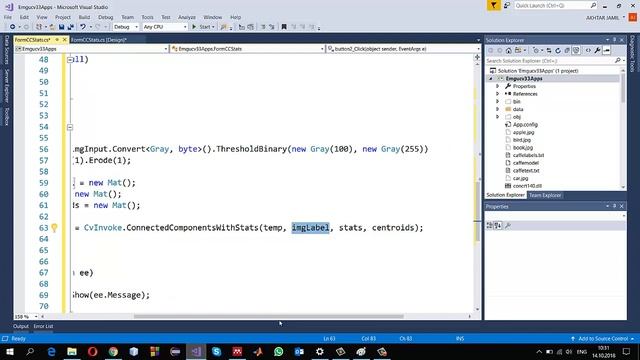640x360 pixels.
Task: Click Preview Selected Items icon in Solution Explorer
Action: [x=607, y=51]
